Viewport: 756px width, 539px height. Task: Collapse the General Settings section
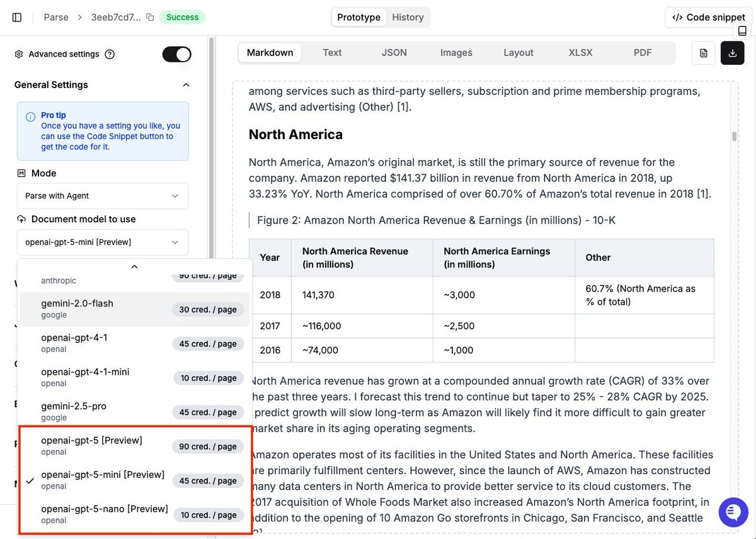pyautogui.click(x=186, y=85)
